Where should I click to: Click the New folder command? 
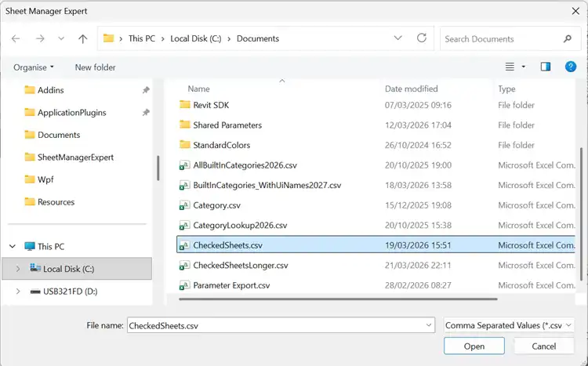95,67
